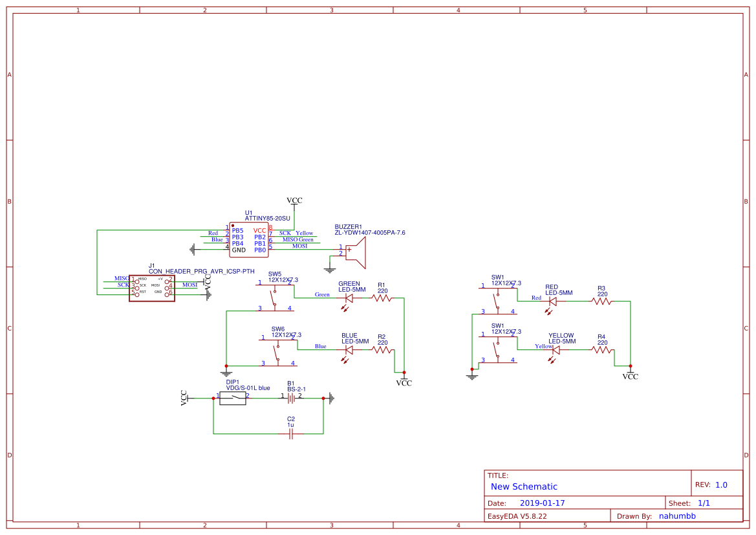Click the 'New Schematic' title text

pyautogui.click(x=524, y=486)
